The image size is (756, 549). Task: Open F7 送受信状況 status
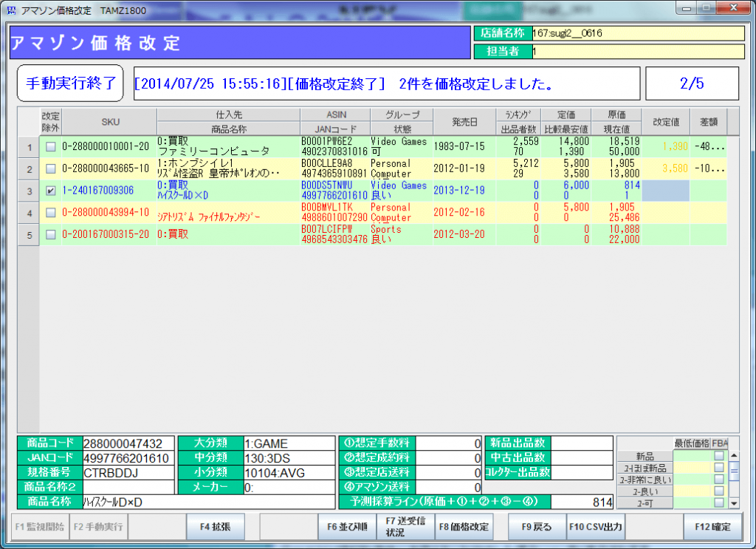pyautogui.click(x=405, y=528)
